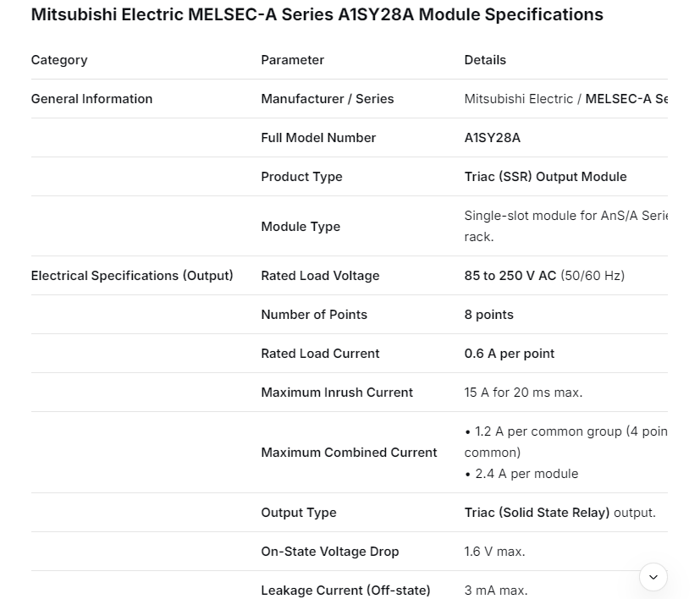The image size is (700, 599).
Task: Click the Manufacturer / Series parameter
Action: click(x=327, y=99)
